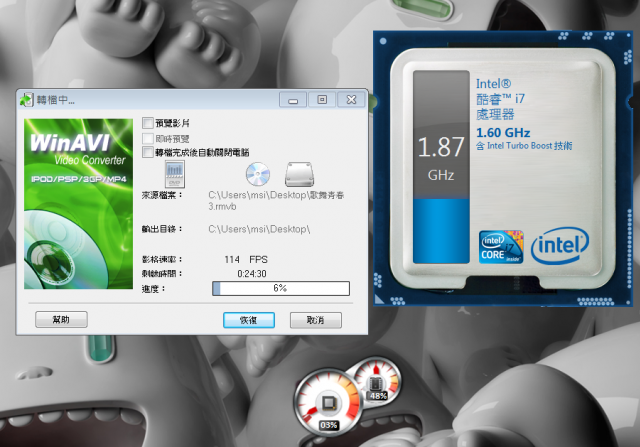Image resolution: width=640 pixels, height=447 pixels.
Task: Click the 1.87 GHz frequency bar meter
Action: pyautogui.click(x=441, y=167)
